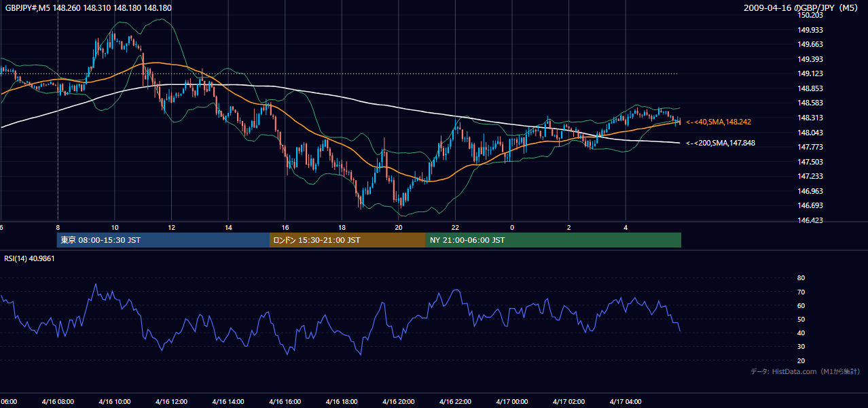Image resolution: width=868 pixels, height=408 pixels.
Task: Click hour label 18 under the price chart
Action: 342,227
